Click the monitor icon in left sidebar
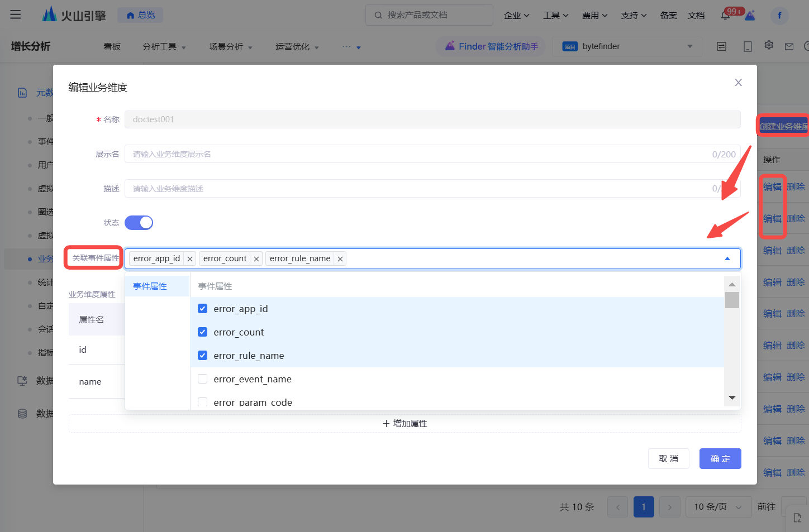 click(22, 381)
